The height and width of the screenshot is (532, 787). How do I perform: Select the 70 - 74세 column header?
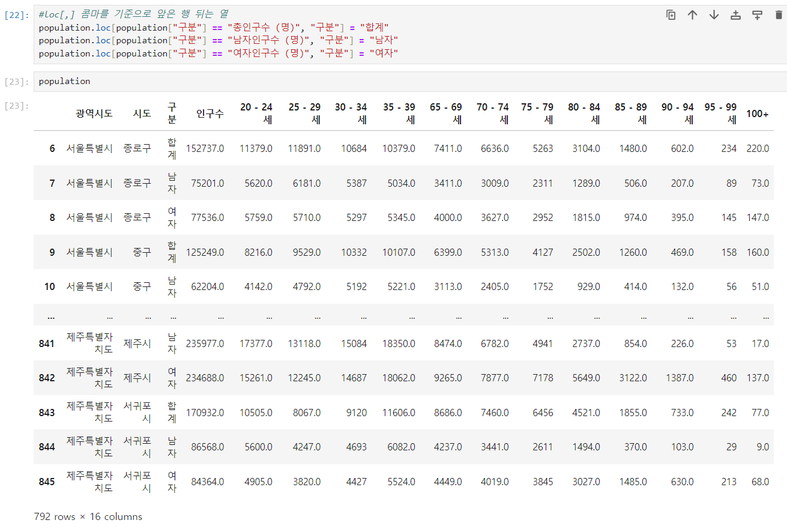click(493, 113)
